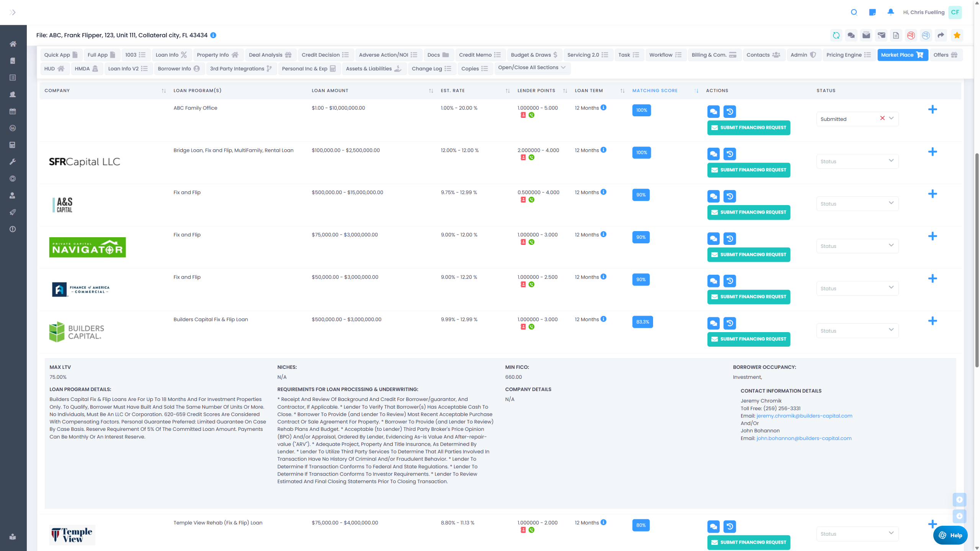The width and height of the screenshot is (980, 551).
Task: Click the home icon in the left sidebar
Action: pos(13,44)
